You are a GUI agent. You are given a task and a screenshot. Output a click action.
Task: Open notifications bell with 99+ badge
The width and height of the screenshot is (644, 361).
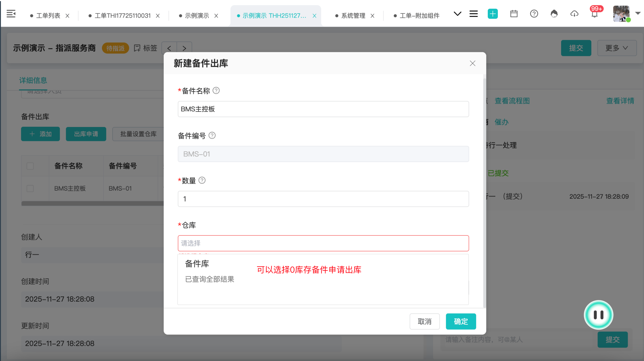pyautogui.click(x=594, y=14)
